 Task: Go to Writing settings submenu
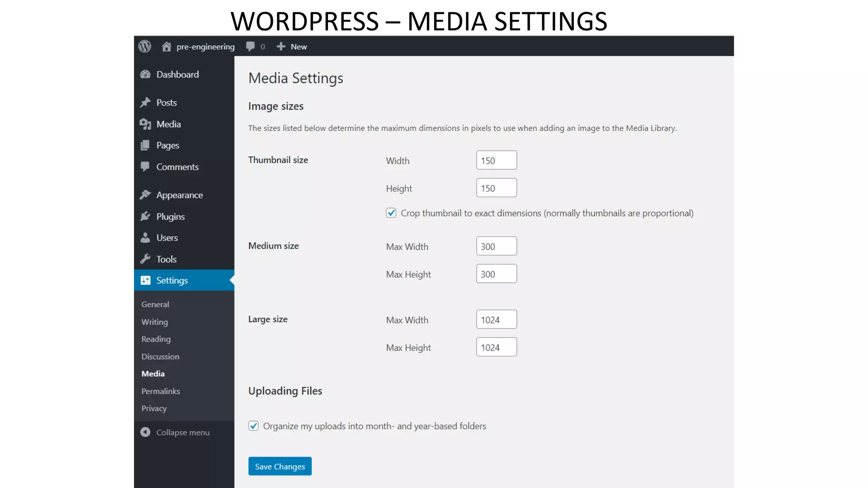pos(155,322)
